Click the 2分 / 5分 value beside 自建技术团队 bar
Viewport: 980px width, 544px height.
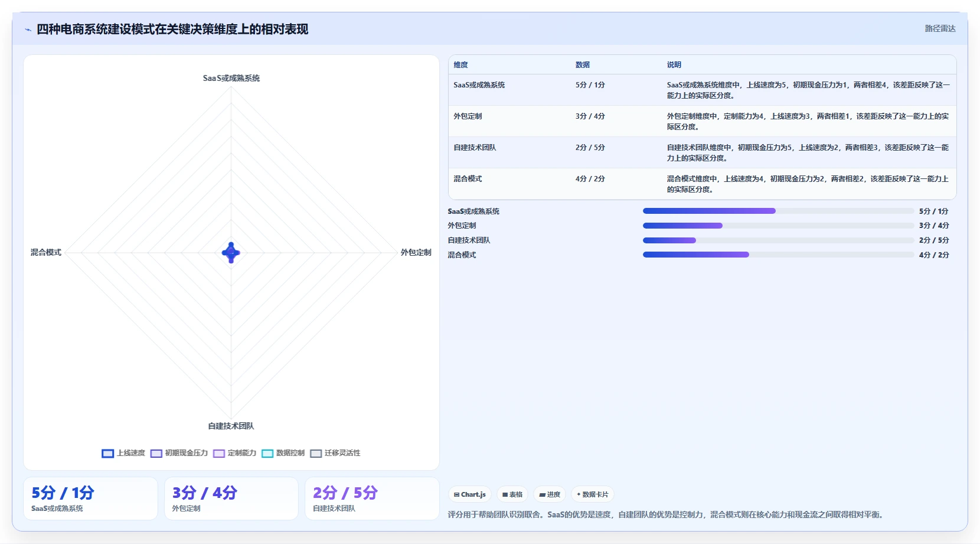(934, 240)
